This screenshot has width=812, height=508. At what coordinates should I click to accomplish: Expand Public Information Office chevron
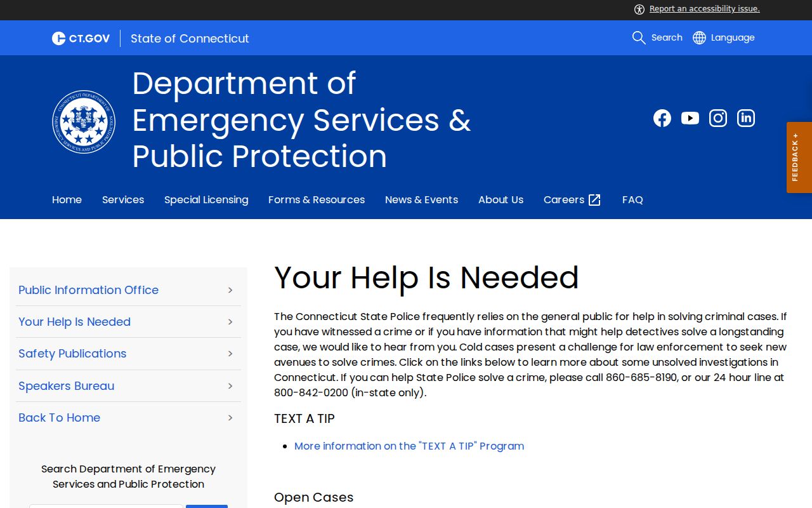[x=230, y=290]
